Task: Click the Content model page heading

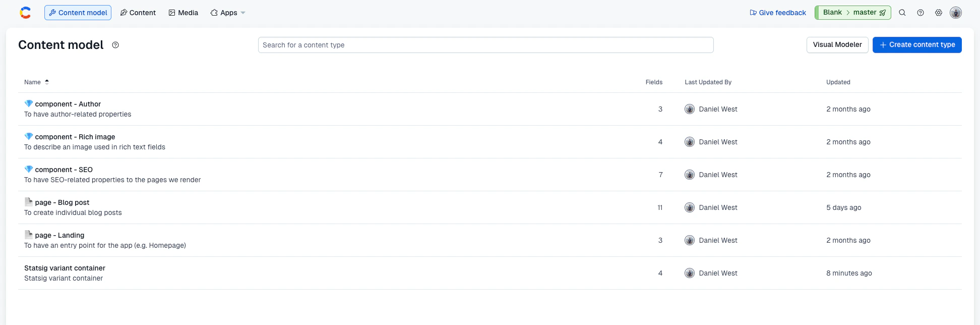Action: tap(61, 45)
